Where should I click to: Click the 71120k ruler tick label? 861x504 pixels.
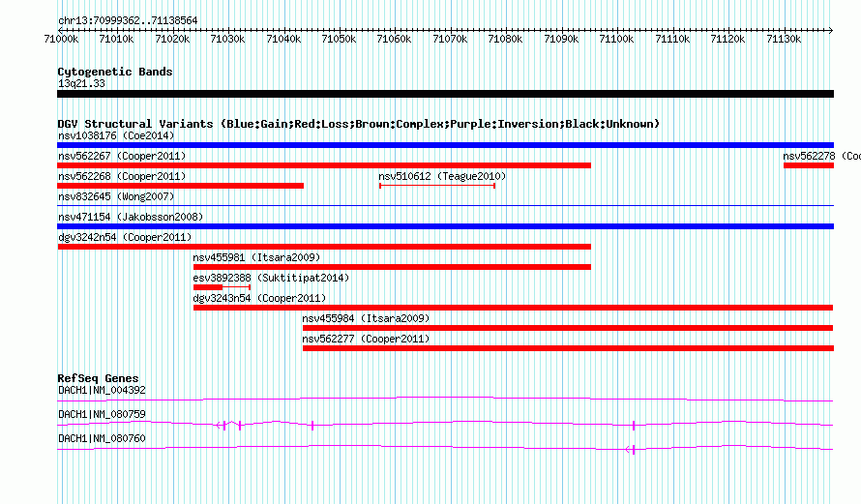pos(727,39)
